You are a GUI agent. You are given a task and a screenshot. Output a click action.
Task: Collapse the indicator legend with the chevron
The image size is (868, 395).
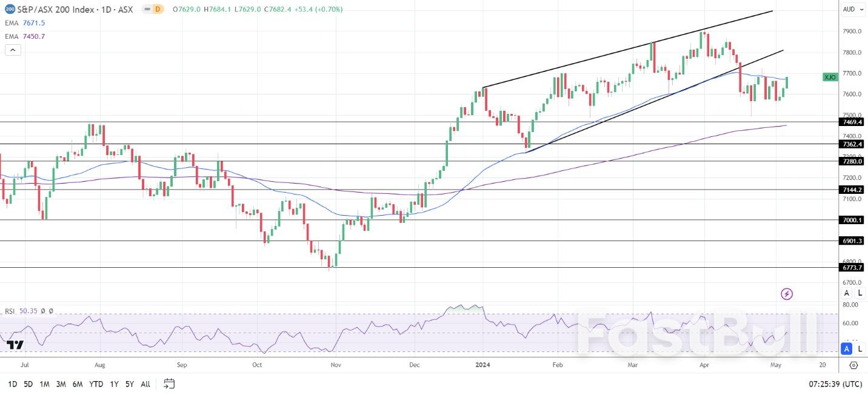point(13,50)
